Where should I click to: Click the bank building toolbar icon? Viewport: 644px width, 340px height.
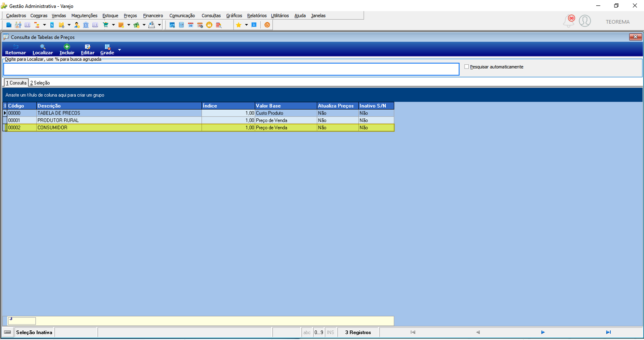[x=86, y=25]
